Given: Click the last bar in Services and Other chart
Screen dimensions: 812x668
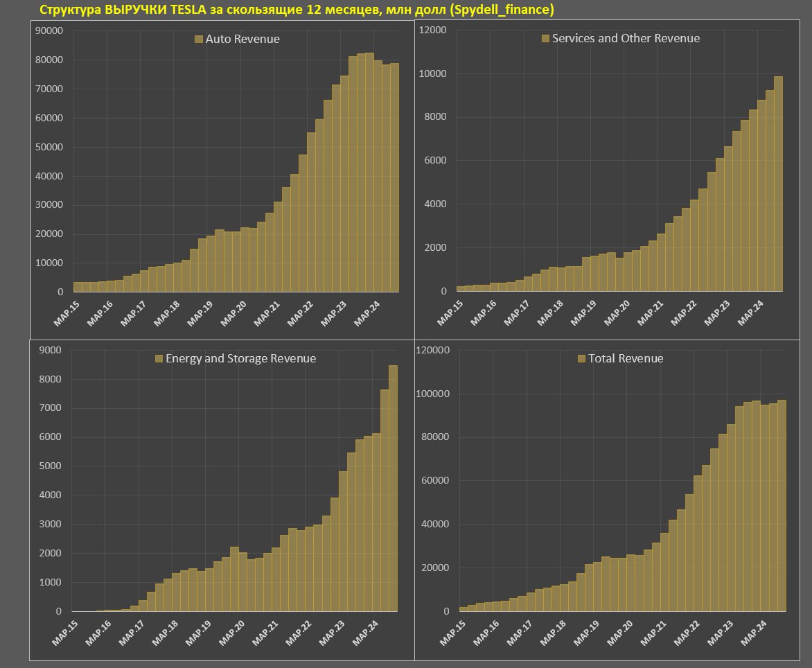Looking at the screenshot, I should [778, 184].
